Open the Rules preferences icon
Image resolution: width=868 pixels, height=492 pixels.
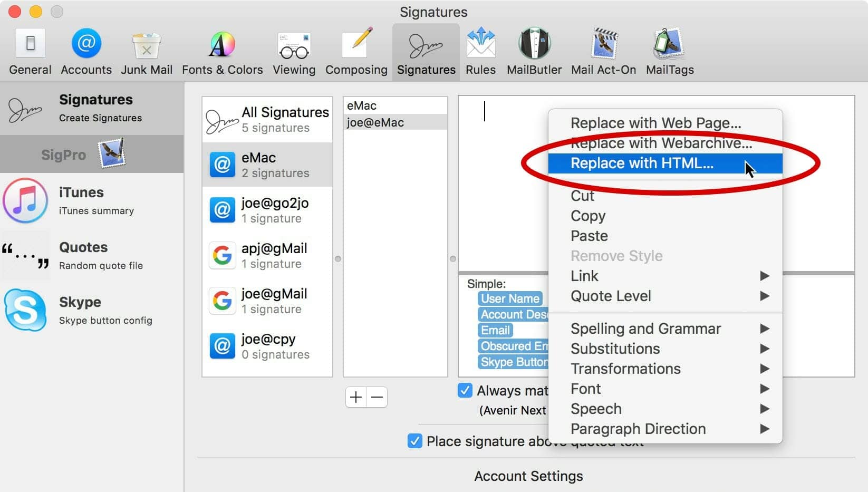[x=480, y=52]
